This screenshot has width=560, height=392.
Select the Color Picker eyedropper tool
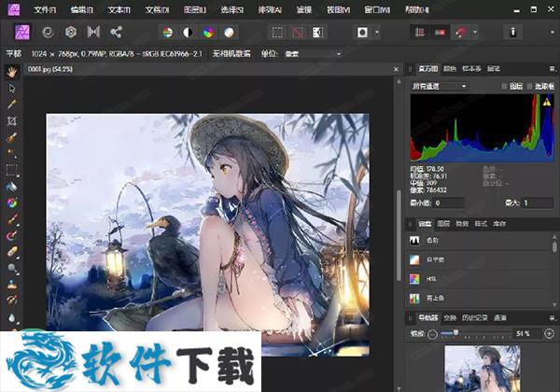(12, 105)
